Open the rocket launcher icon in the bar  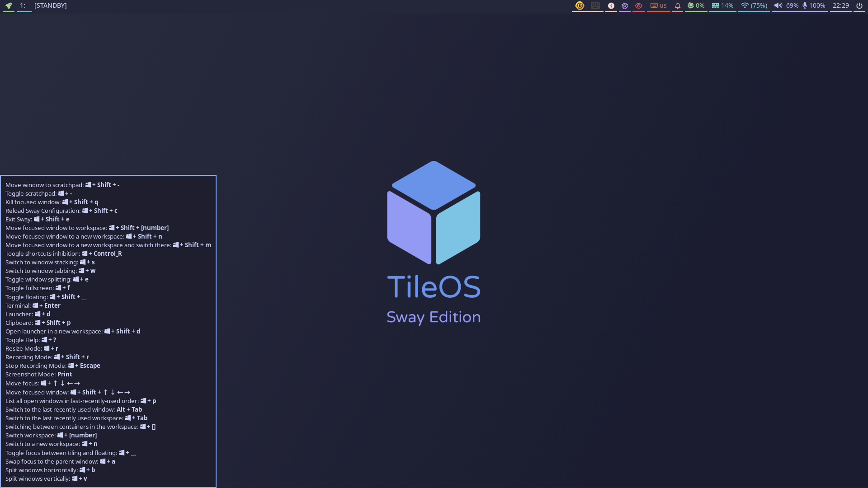9,6
